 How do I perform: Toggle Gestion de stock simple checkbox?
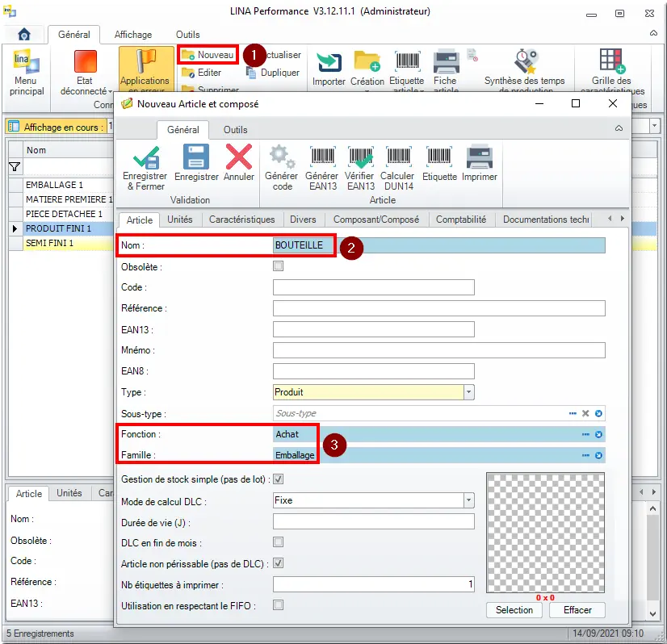(279, 479)
